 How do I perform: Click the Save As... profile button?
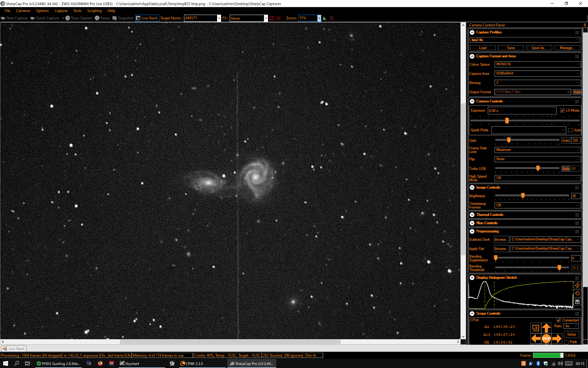[x=539, y=48]
